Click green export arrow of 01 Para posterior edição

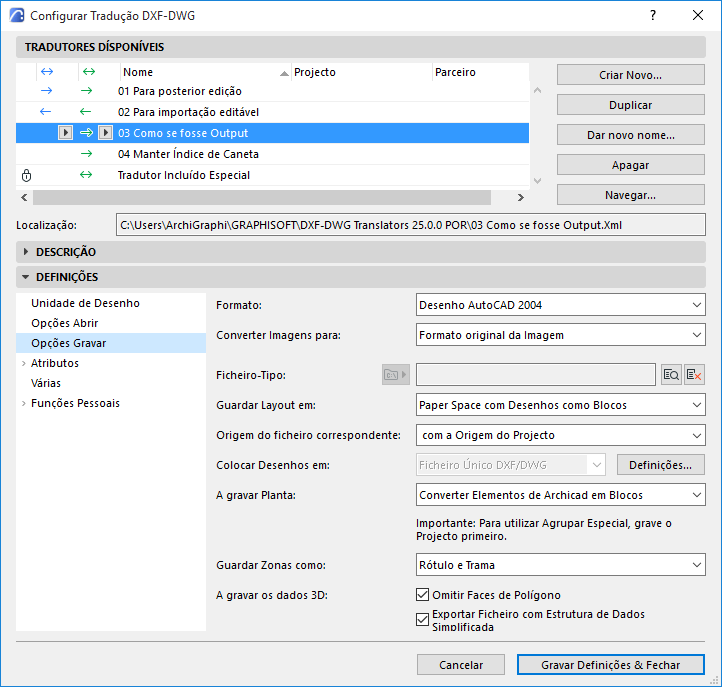pos(86,91)
